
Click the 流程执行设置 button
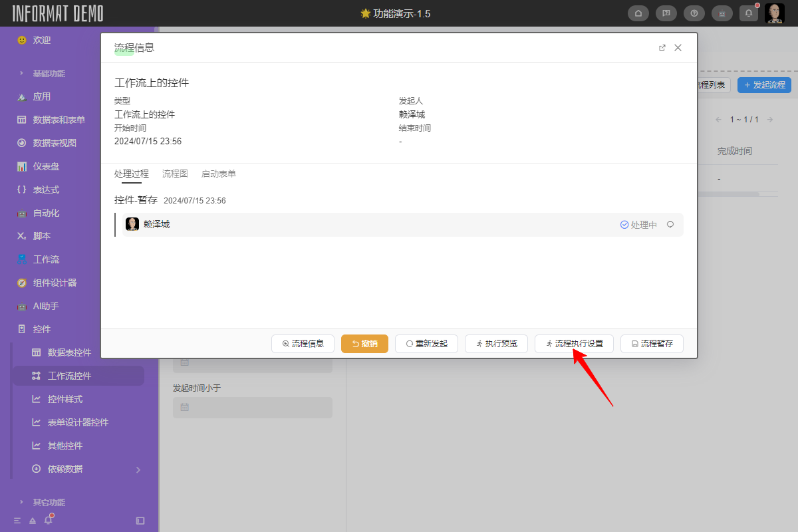[x=574, y=344]
